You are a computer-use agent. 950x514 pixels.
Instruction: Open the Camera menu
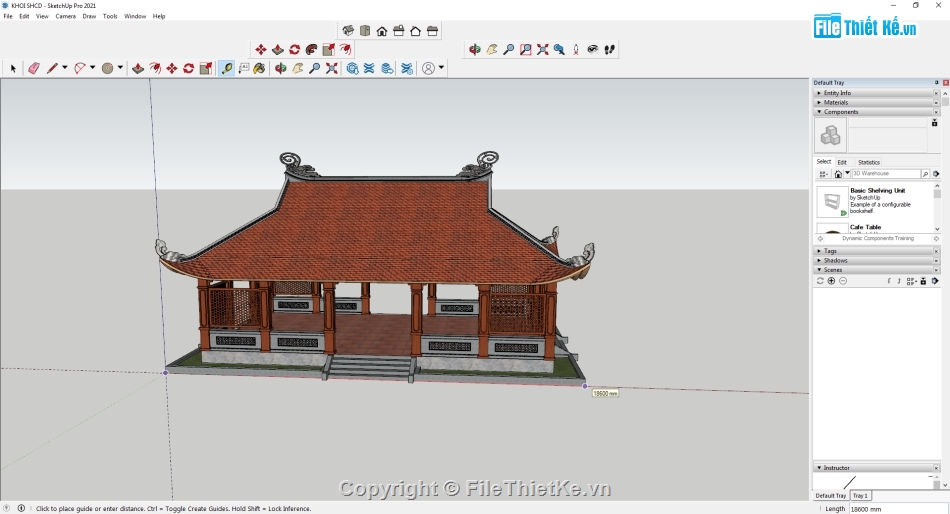(65, 16)
